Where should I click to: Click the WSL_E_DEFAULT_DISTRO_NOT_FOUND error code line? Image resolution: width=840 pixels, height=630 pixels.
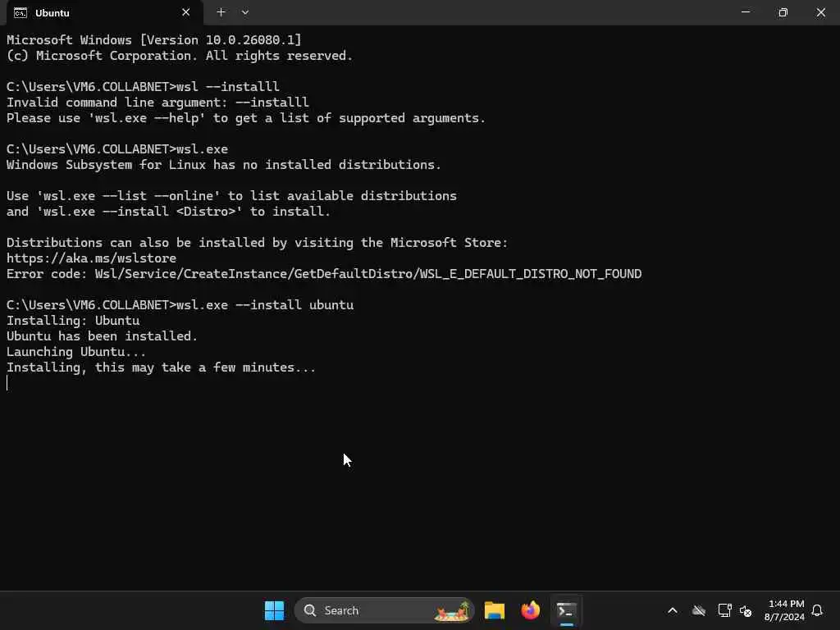tap(324, 274)
